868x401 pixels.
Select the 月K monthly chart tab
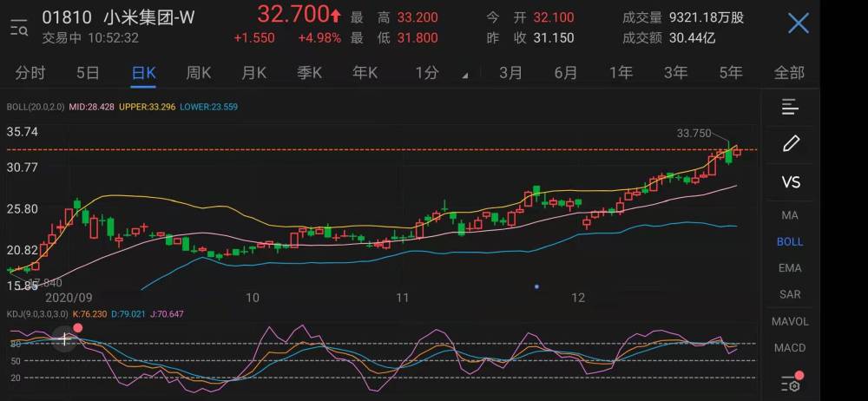point(253,73)
